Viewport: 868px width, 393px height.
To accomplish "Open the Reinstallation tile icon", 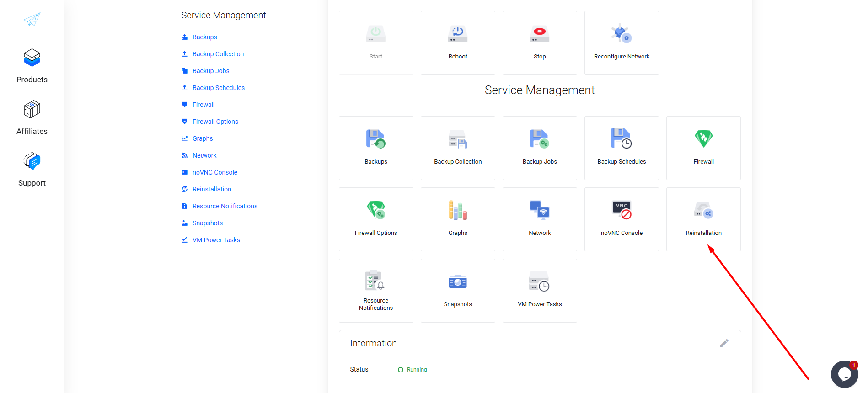I will tap(703, 210).
